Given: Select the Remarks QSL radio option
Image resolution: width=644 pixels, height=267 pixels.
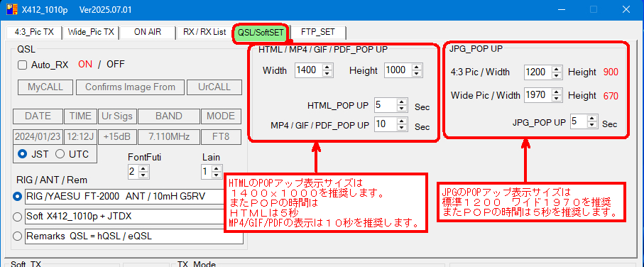Looking at the screenshot, I should pyautogui.click(x=18, y=236).
